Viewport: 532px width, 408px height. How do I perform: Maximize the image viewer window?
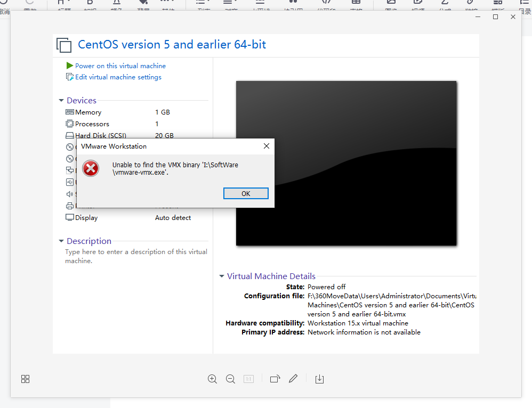[x=495, y=17]
